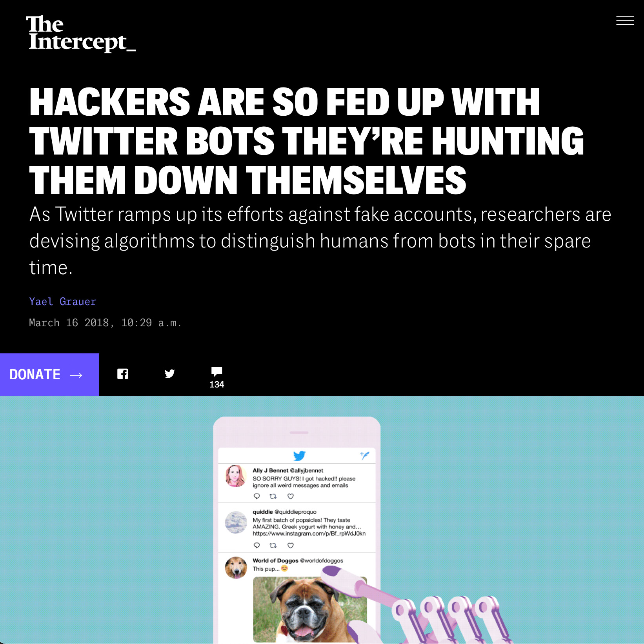Viewport: 644px width, 644px height.
Task: Click the Twitter bird in phone illustration
Action: (x=299, y=455)
